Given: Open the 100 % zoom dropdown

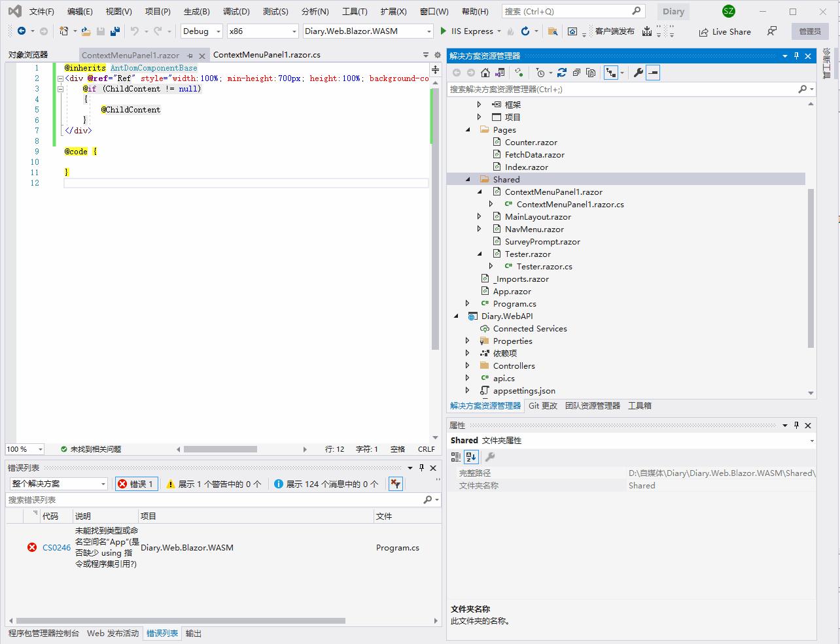Looking at the screenshot, I should point(25,449).
